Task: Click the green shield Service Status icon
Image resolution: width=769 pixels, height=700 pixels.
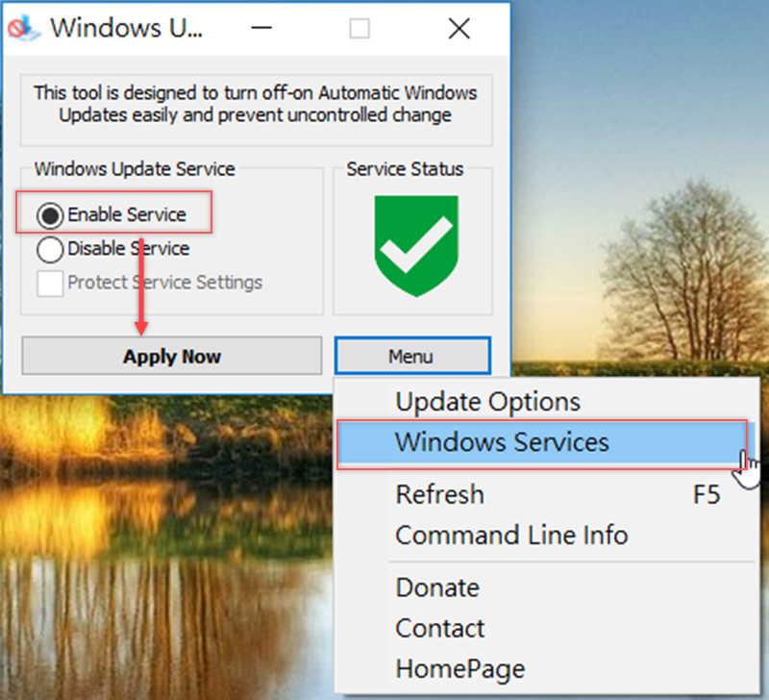Action: point(416,246)
